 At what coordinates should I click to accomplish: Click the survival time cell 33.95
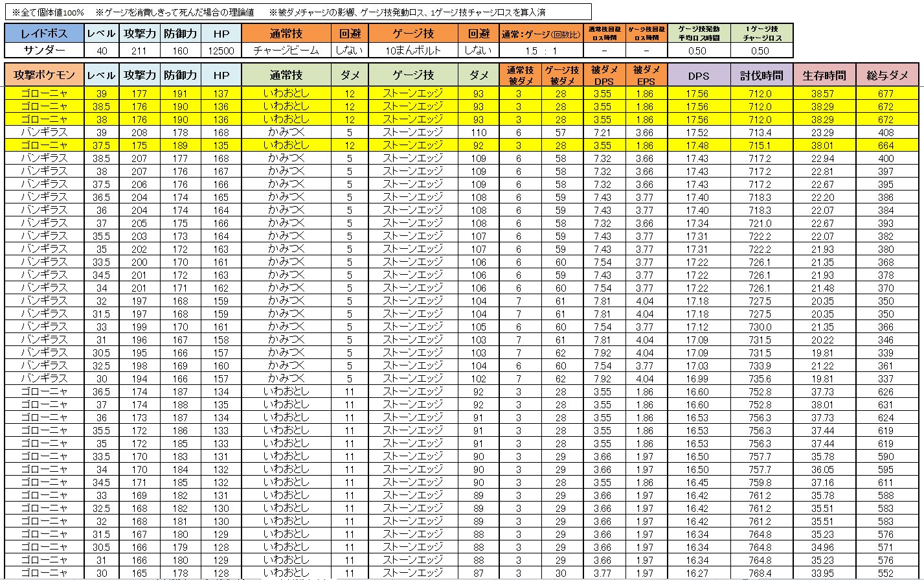[x=824, y=573]
